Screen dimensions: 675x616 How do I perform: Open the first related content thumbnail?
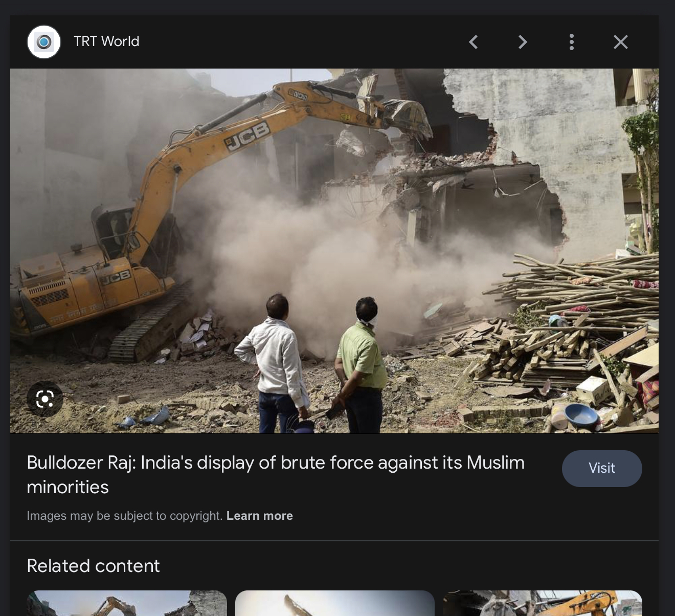coord(127,603)
